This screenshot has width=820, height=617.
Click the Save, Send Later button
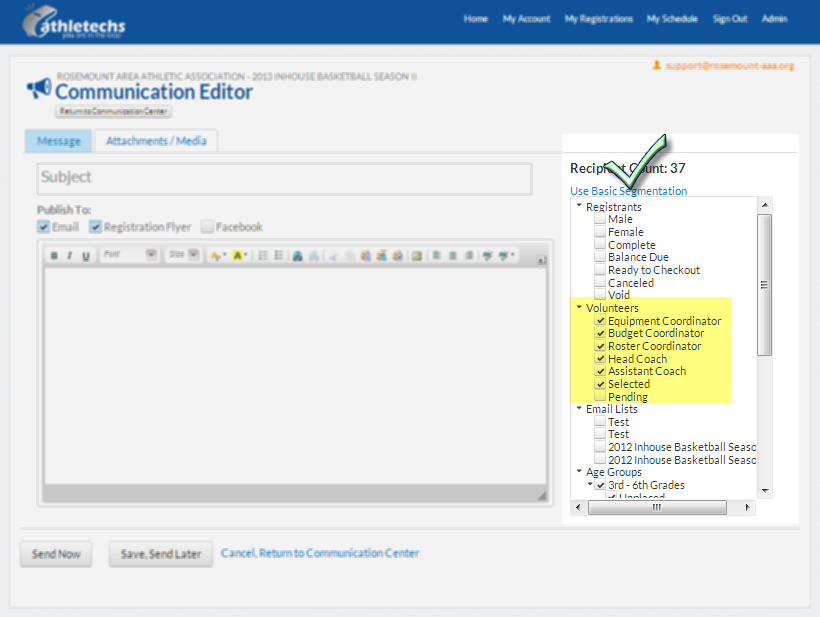coord(161,554)
